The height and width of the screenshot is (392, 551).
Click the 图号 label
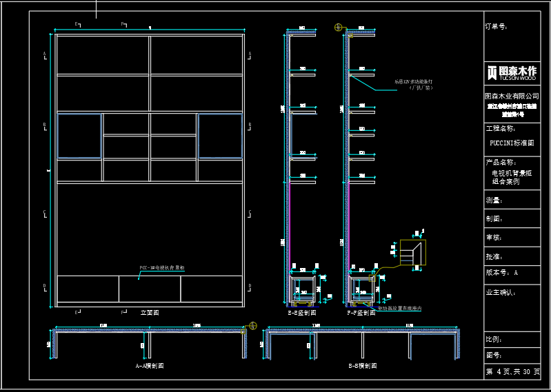click(x=494, y=355)
